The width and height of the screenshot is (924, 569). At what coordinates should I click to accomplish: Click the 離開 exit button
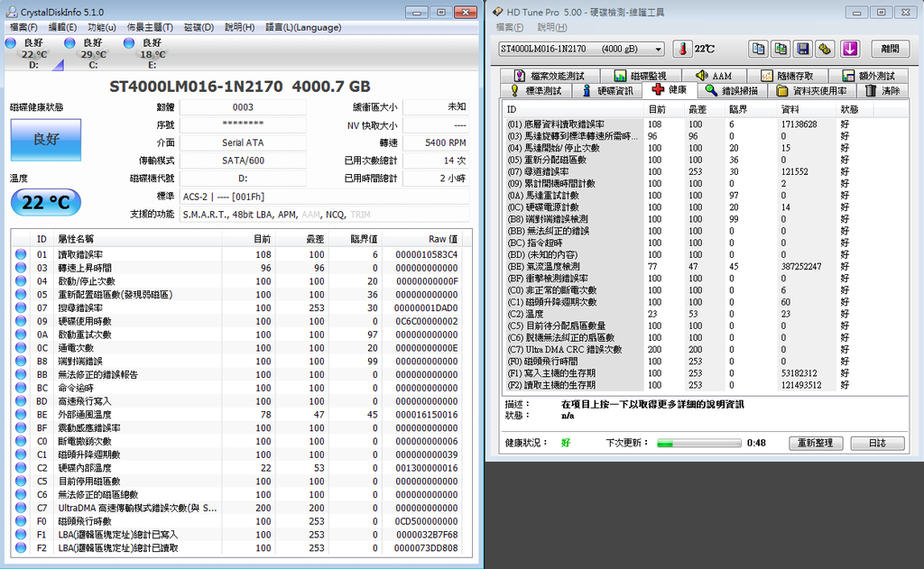[890, 49]
